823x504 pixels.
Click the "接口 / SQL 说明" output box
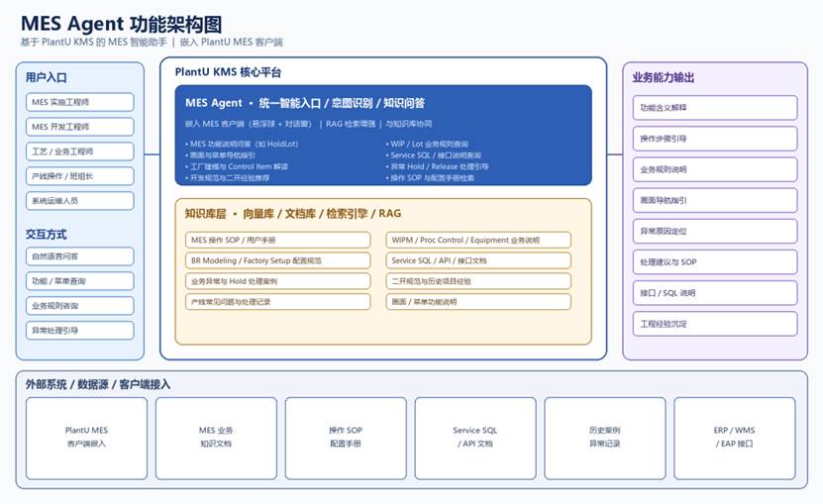point(715,293)
